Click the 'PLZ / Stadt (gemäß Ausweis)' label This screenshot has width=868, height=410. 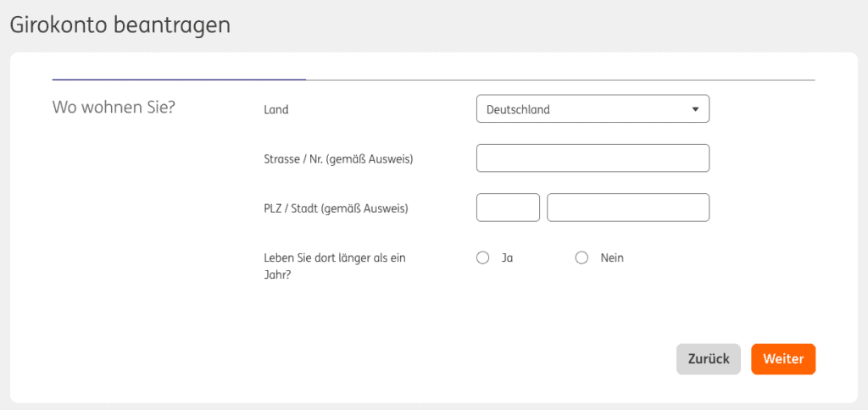[336, 208]
